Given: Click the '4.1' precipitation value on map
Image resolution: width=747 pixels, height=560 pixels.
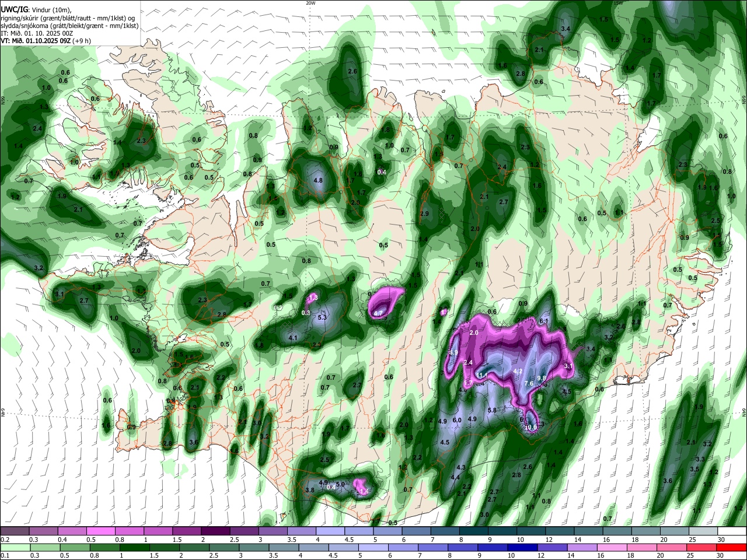Looking at the screenshot, I should [x=294, y=338].
